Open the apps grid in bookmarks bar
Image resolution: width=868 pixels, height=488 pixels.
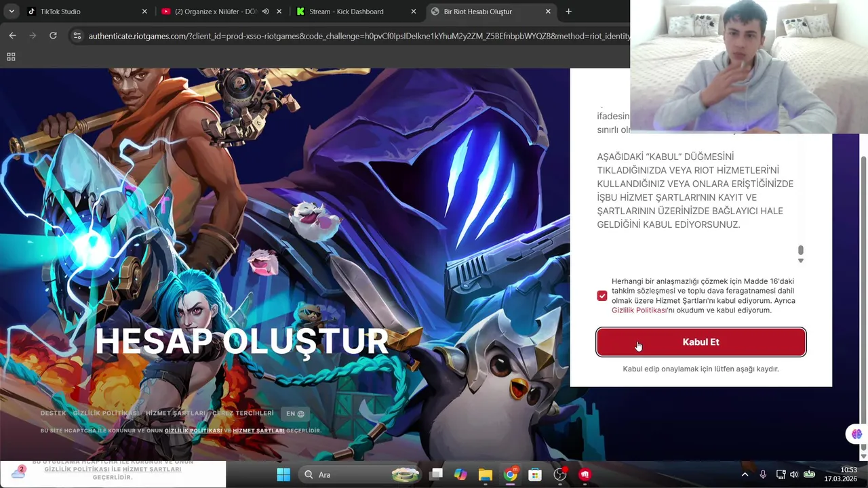11,57
